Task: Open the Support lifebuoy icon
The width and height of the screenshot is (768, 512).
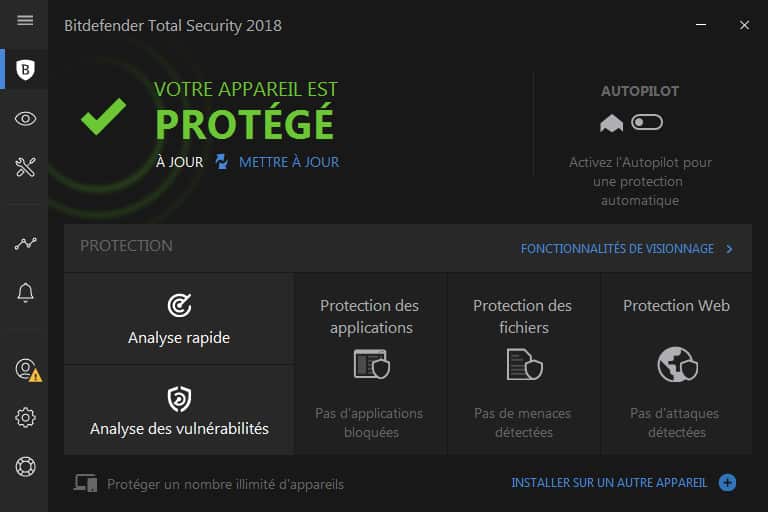Action: [x=25, y=466]
